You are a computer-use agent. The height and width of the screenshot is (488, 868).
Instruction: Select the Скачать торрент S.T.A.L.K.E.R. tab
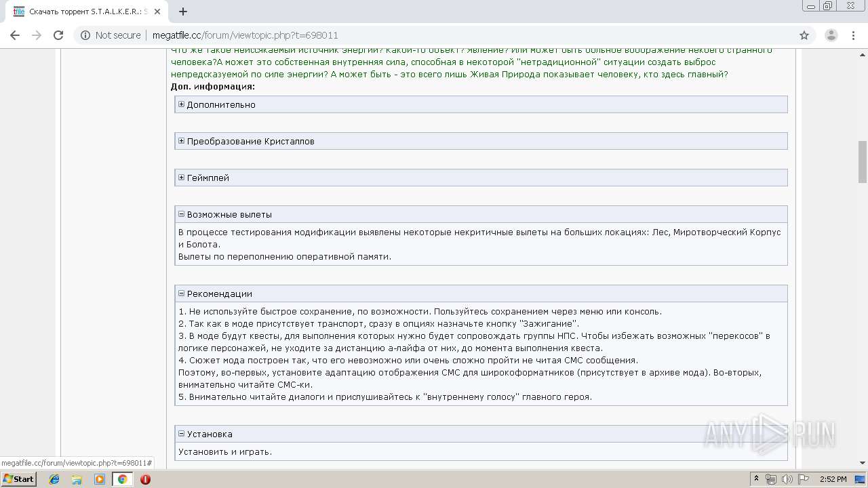pyautogui.click(x=87, y=12)
